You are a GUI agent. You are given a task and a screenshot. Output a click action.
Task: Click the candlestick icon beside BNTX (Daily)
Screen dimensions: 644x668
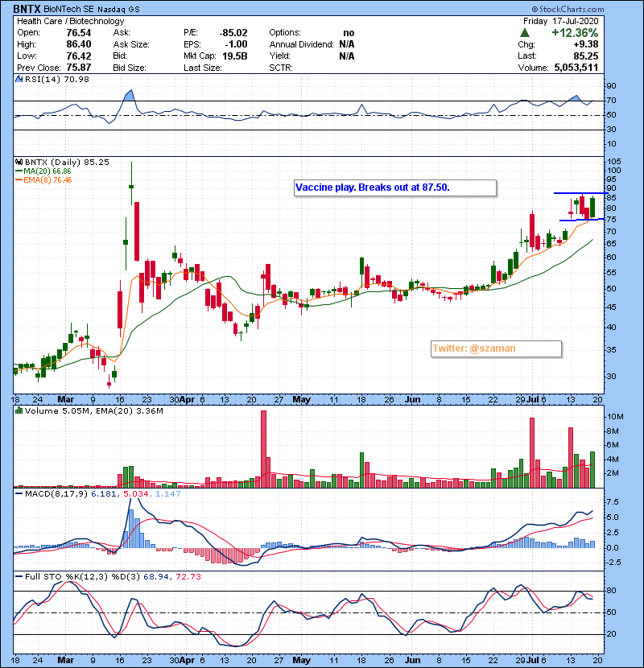pos(19,162)
